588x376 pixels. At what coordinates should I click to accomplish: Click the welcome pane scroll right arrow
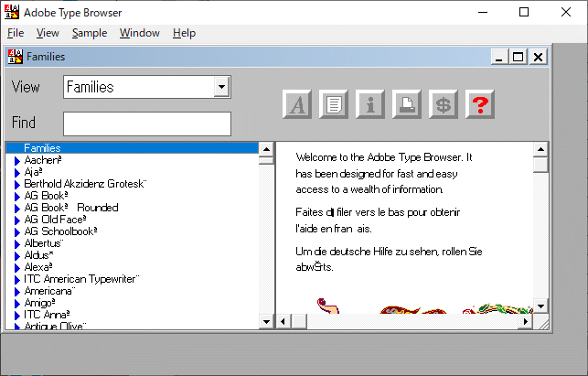(x=526, y=322)
